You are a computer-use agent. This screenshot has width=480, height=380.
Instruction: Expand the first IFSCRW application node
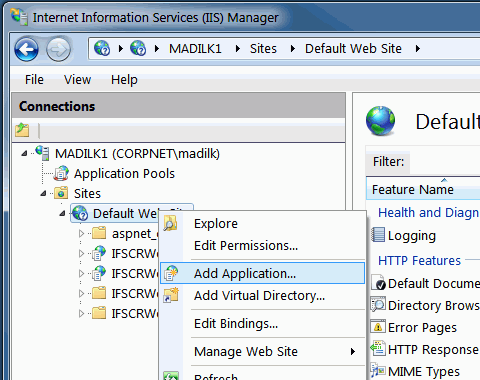[81, 253]
